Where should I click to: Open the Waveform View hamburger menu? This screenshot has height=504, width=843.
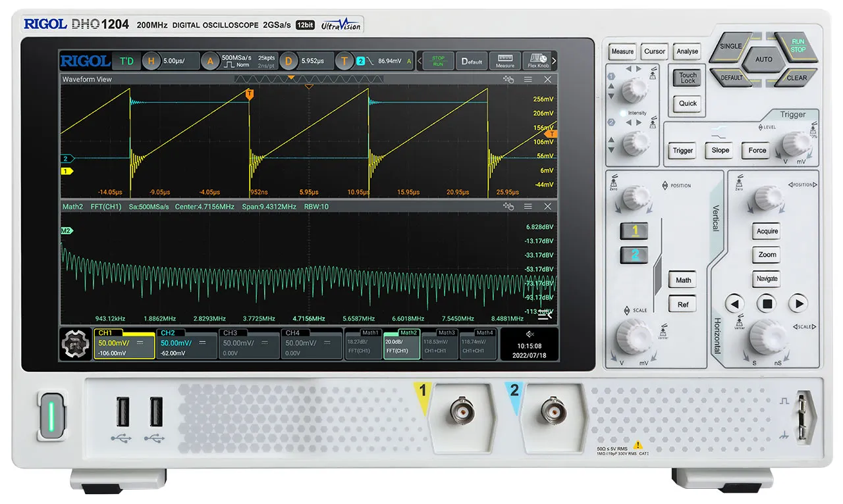[x=528, y=80]
